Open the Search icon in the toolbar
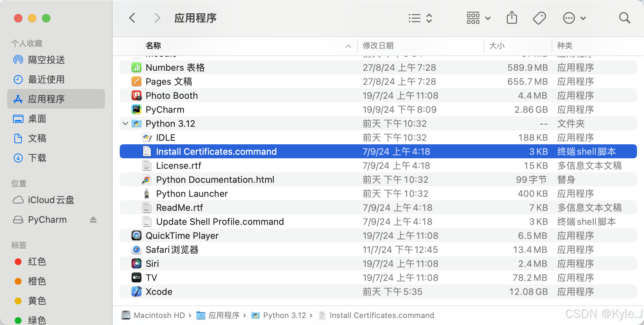The width and height of the screenshot is (644, 325). (625, 18)
